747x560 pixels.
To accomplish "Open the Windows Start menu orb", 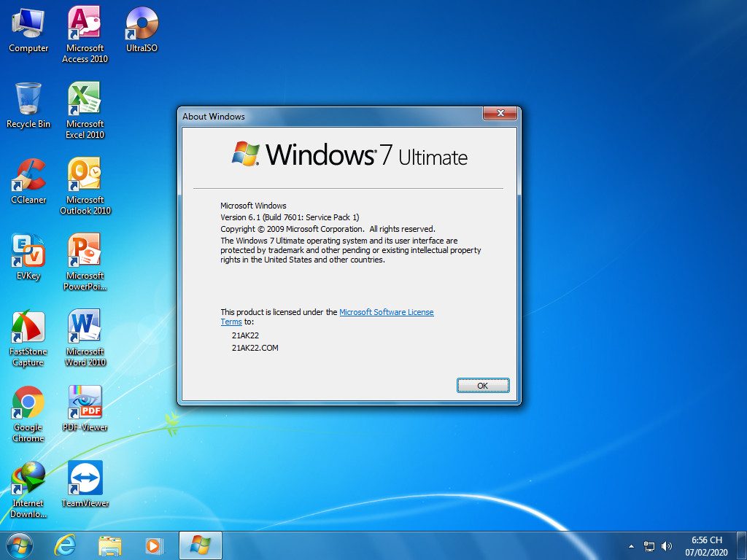I will click(20, 545).
